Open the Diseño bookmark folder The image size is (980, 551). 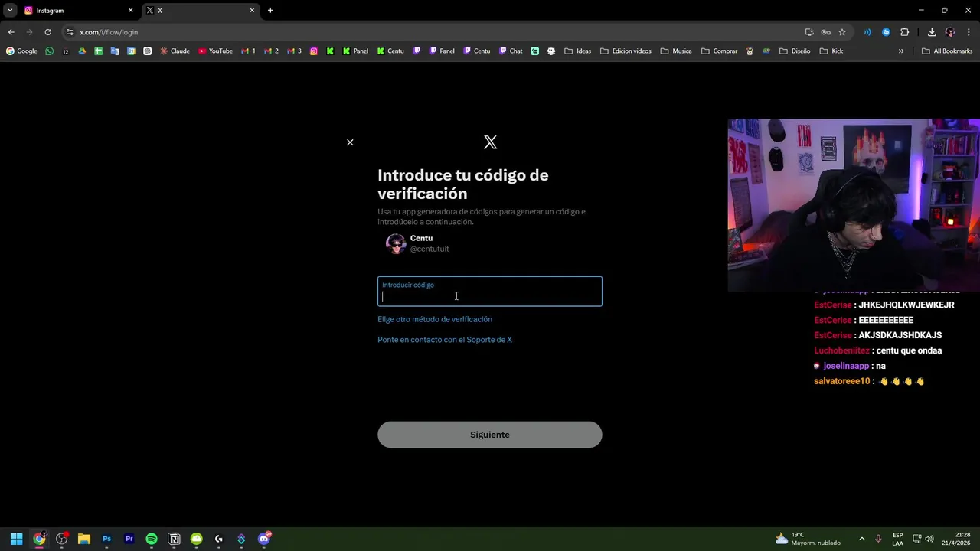pyautogui.click(x=794, y=51)
